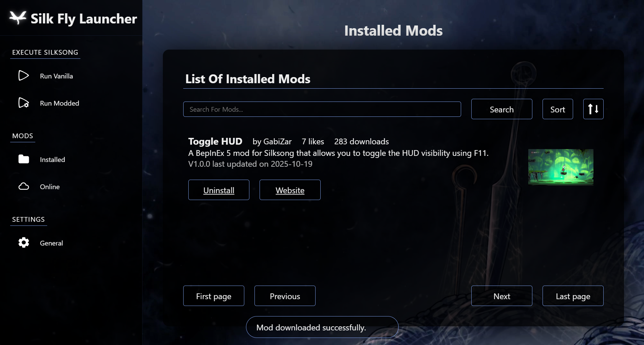
Task: Click the General settings gear icon
Action: pos(23,242)
